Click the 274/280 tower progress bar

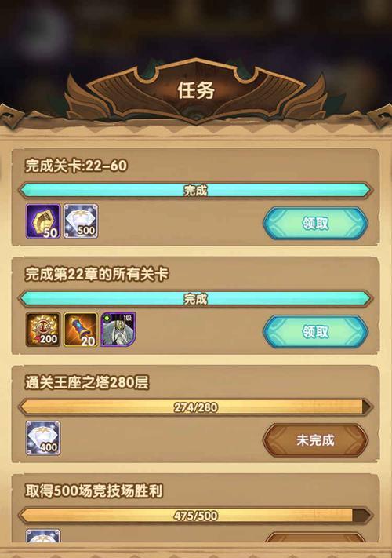tap(195, 407)
